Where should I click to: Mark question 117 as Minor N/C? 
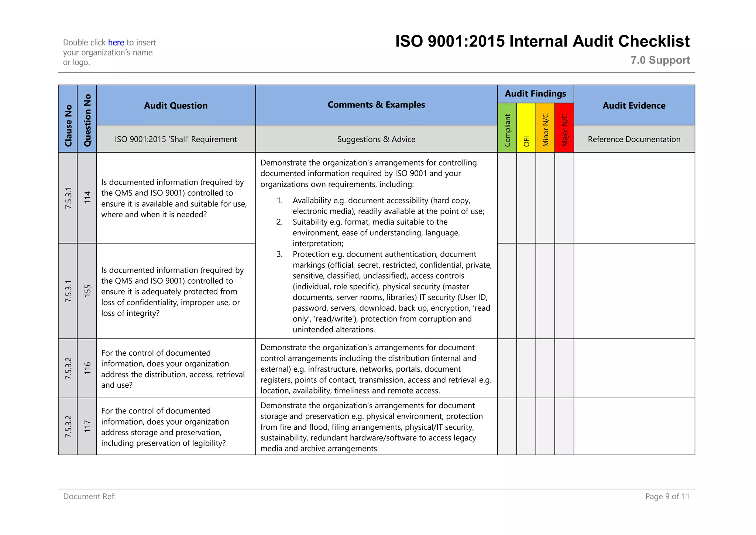[545, 426]
